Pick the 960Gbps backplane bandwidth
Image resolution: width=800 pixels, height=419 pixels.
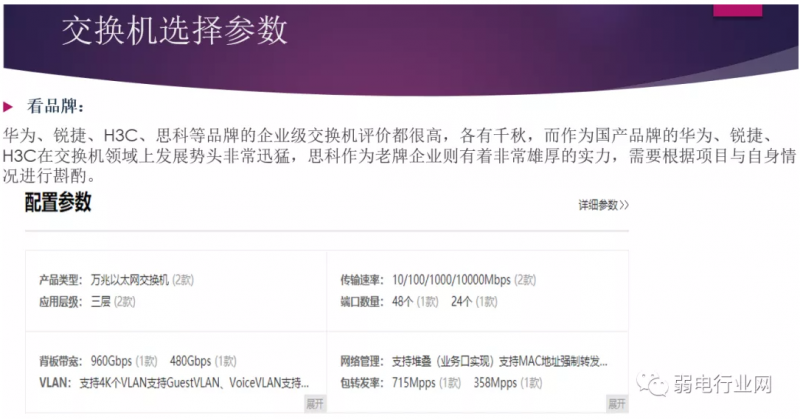(111, 361)
